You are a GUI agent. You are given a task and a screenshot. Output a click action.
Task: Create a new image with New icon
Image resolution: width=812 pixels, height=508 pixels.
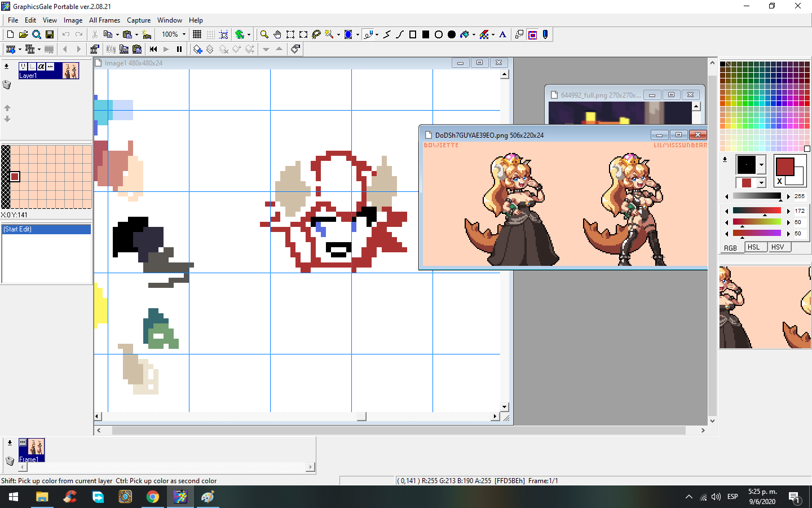[10, 34]
